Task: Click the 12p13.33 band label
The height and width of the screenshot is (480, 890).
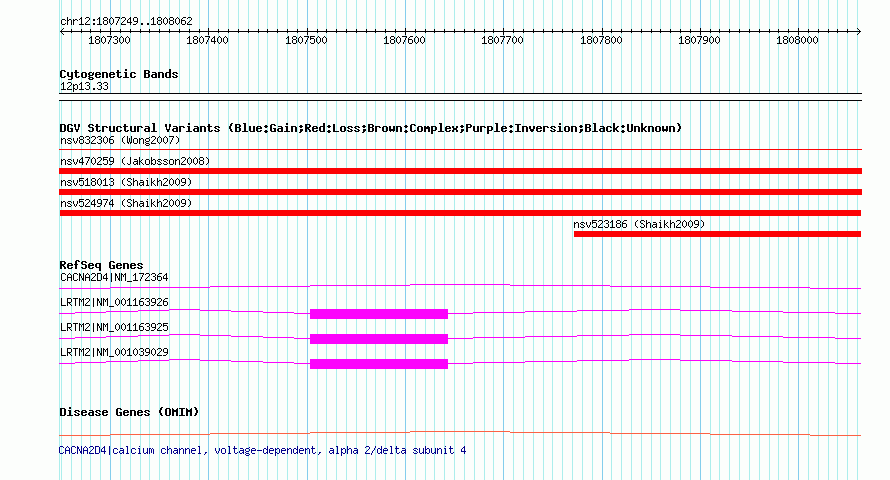Action: 84,86
